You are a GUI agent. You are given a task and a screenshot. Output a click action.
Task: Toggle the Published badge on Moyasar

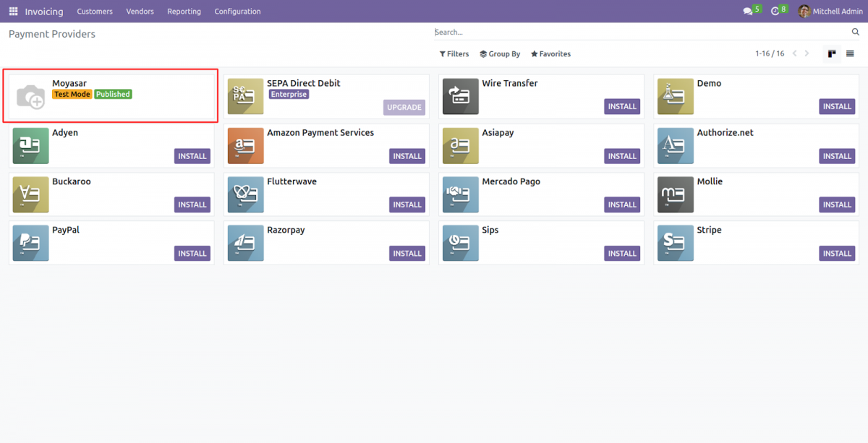pyautogui.click(x=113, y=93)
